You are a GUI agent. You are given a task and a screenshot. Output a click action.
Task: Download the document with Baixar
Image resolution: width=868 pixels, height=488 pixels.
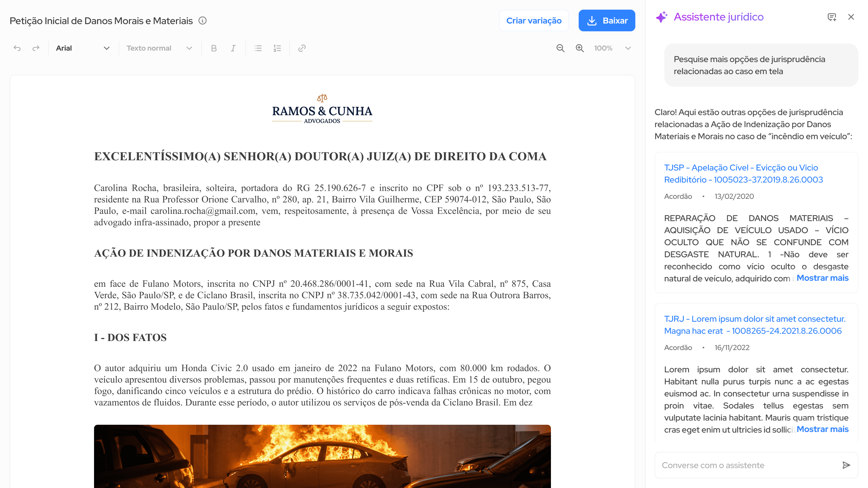tap(607, 20)
